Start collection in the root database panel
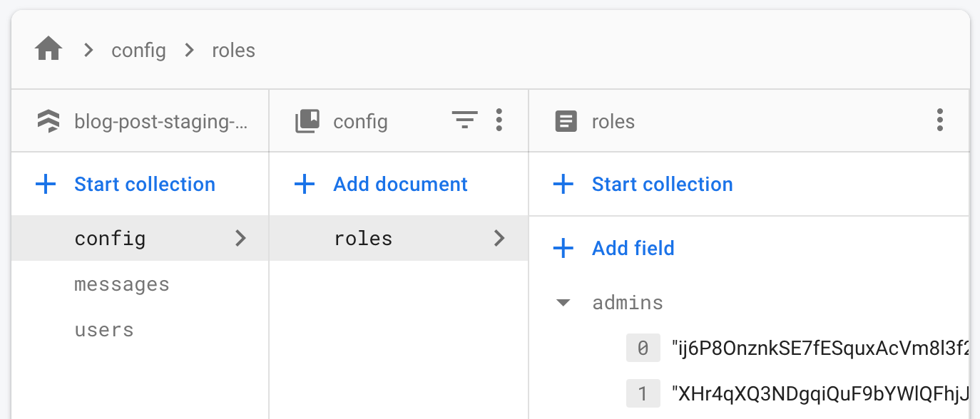980x419 pixels. click(144, 185)
